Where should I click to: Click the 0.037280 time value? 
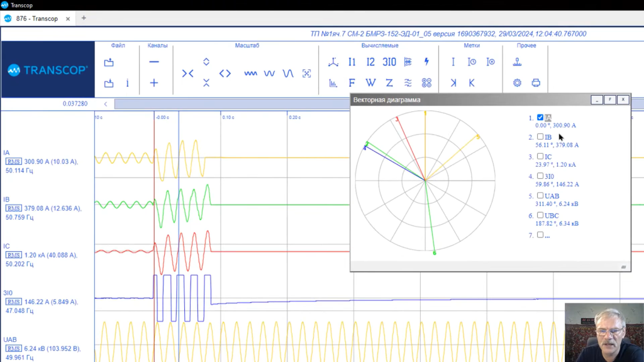coord(75,104)
